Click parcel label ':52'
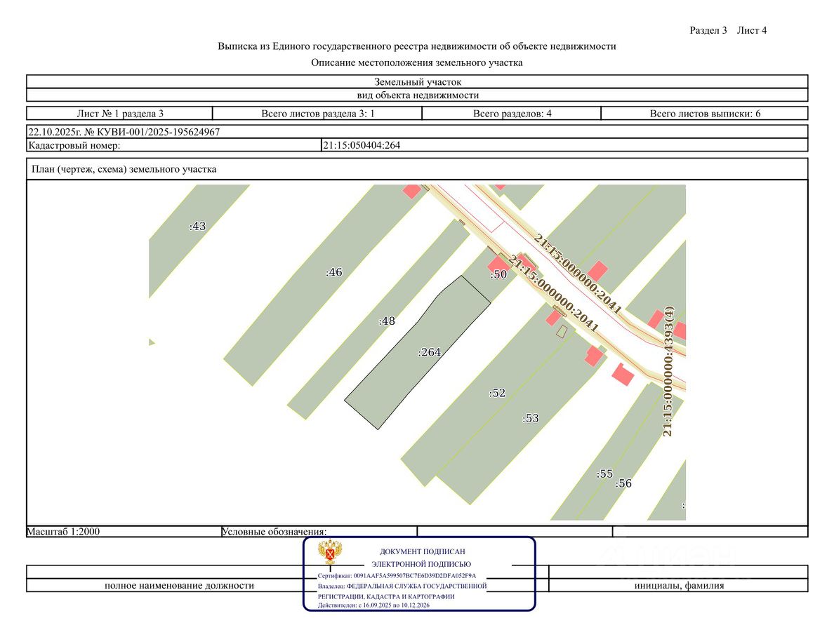 tap(497, 393)
